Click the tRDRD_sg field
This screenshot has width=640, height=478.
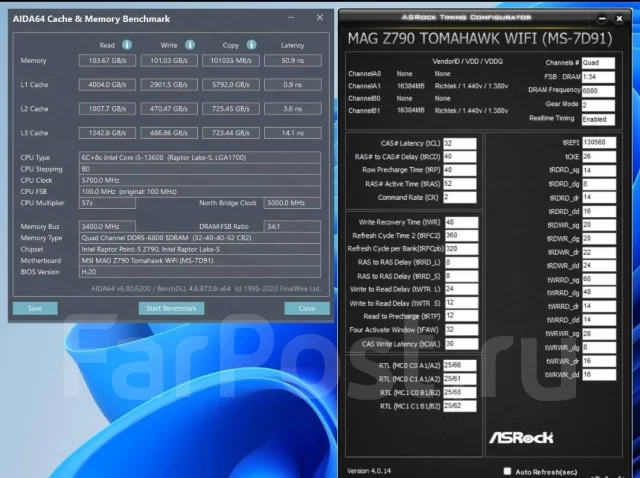coord(599,170)
